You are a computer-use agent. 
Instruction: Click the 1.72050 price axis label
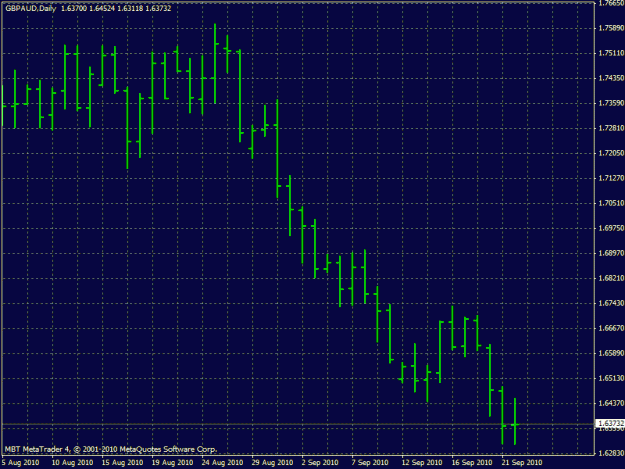point(611,153)
